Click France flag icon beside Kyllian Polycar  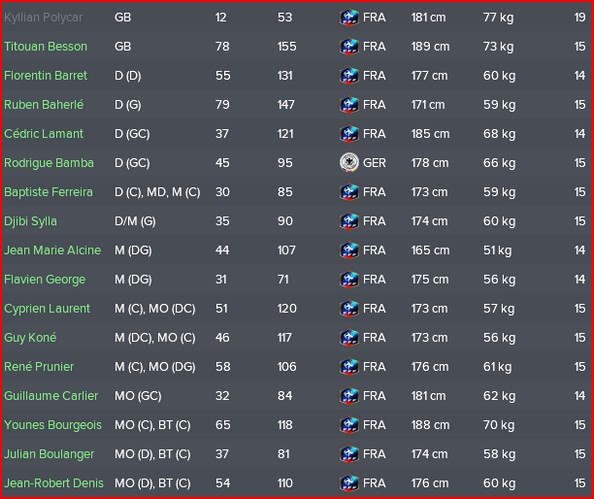pyautogui.click(x=349, y=17)
